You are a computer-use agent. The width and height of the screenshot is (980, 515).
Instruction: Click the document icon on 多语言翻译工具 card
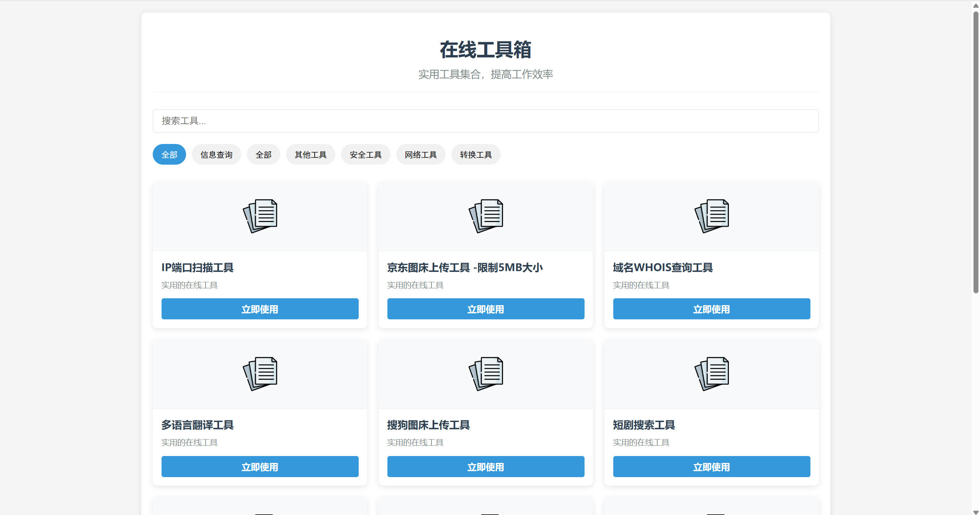pos(260,374)
